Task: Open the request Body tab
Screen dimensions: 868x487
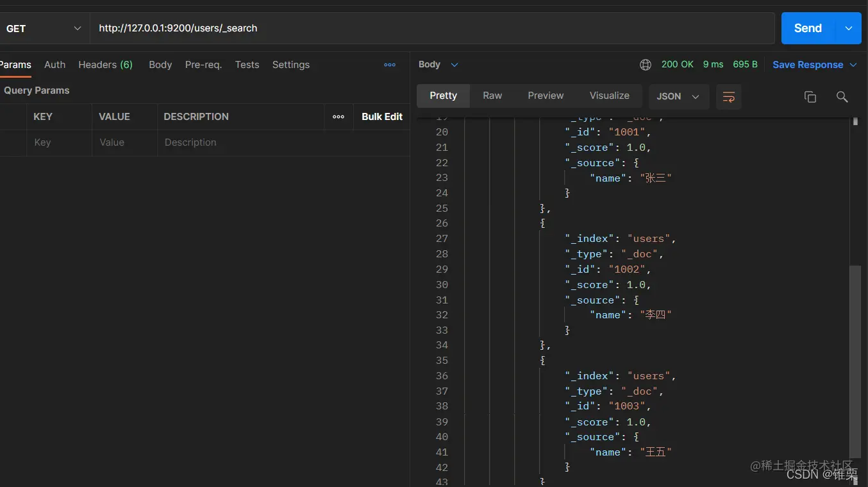Action: (x=160, y=65)
